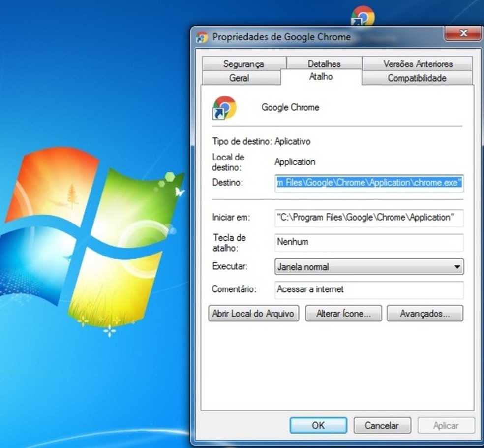The height and width of the screenshot is (448, 484).
Task: Switch to the Atalho tab
Action: coord(321,77)
